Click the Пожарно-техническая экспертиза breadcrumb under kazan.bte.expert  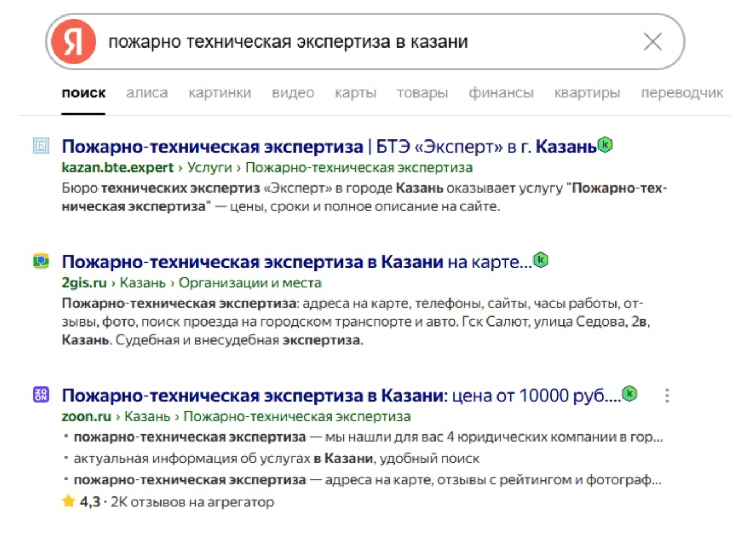click(x=359, y=168)
